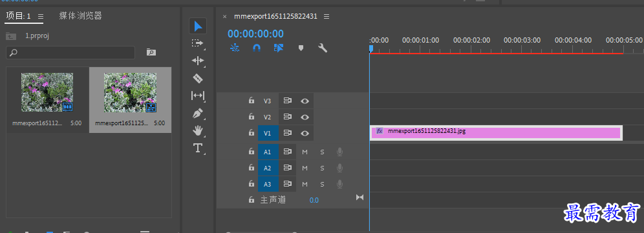The height and width of the screenshot is (233, 644).
Task: Enable voice-over record on A3
Action: pos(339,184)
